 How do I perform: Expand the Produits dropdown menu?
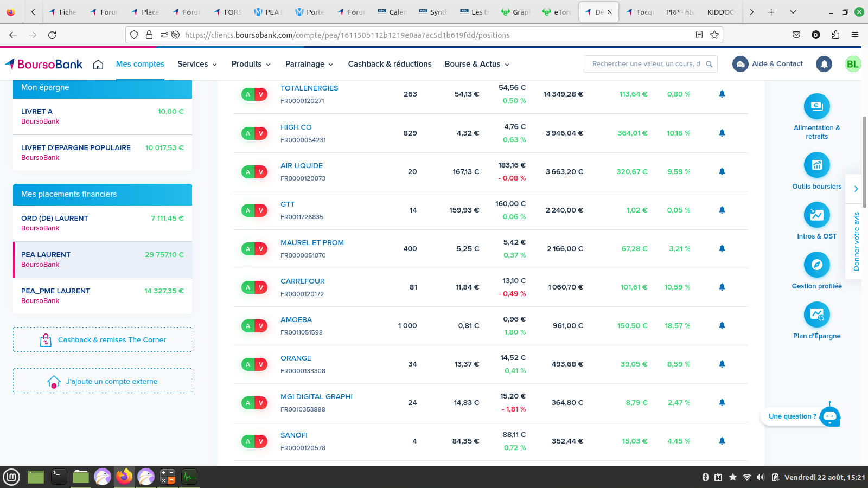(x=251, y=64)
